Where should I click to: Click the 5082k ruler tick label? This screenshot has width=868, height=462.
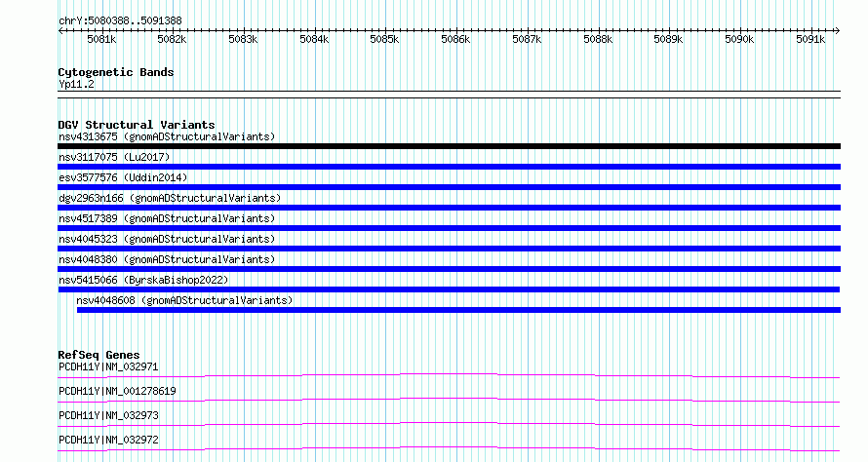(172, 39)
